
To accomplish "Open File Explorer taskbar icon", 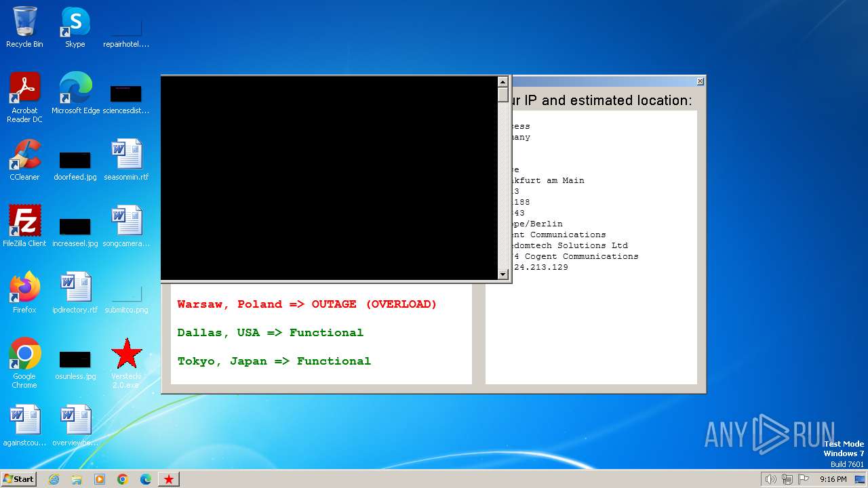I will pyautogui.click(x=77, y=479).
